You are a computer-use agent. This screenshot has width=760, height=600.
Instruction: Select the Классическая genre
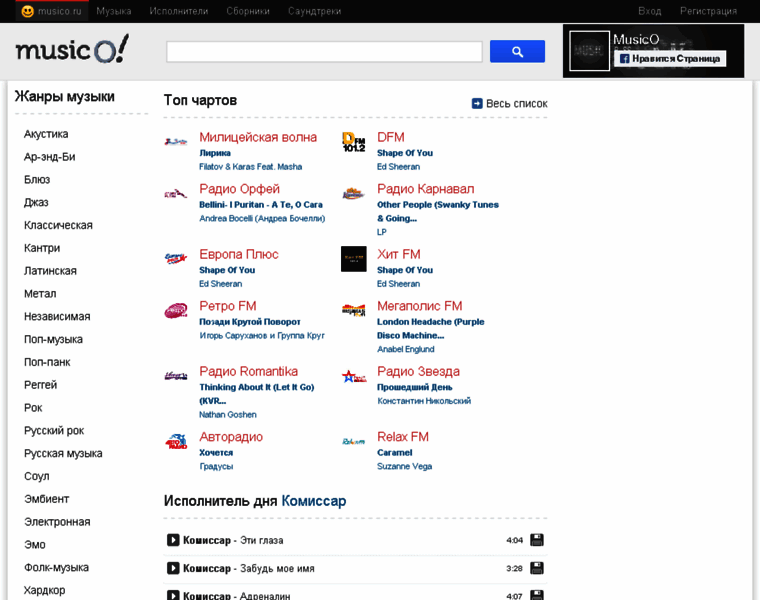coord(58,225)
